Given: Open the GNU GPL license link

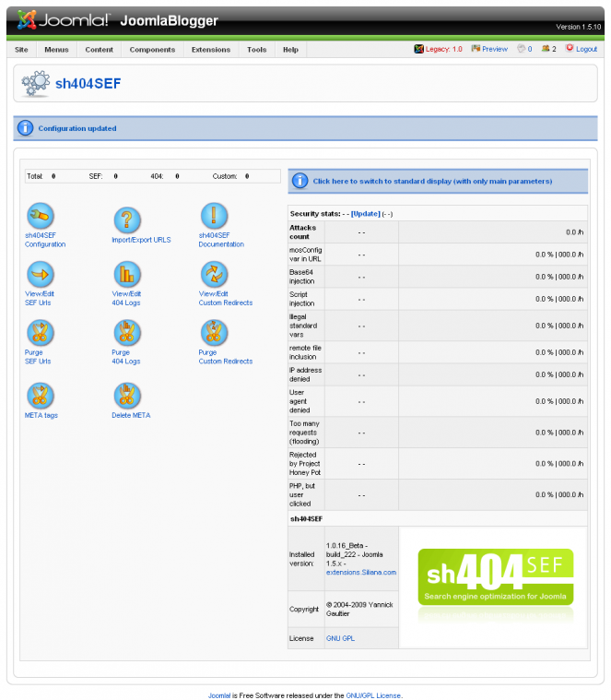Looking at the screenshot, I should pos(340,638).
